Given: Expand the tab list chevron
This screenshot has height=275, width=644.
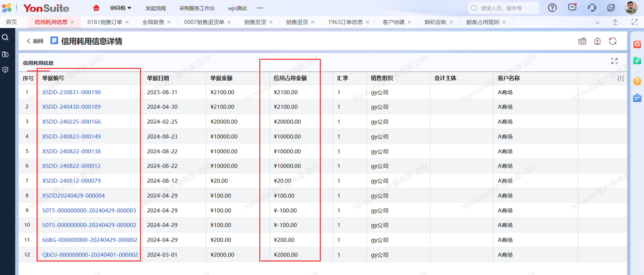Looking at the screenshot, I should 597,22.
